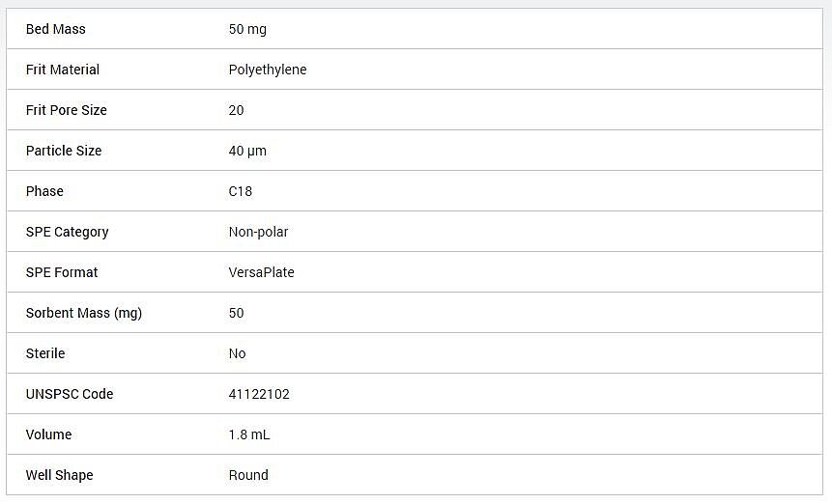Select the 40 µm particle size value
The image size is (832, 504).
[x=247, y=151]
